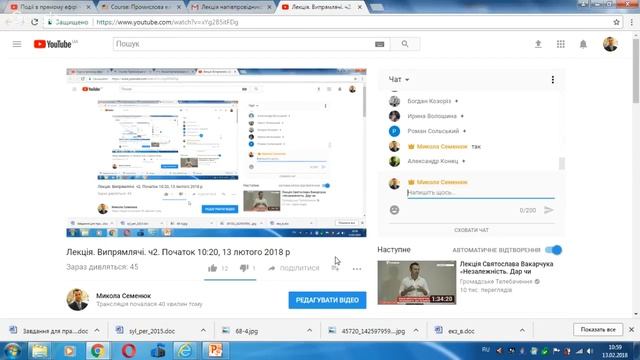The height and width of the screenshot is (360, 640).
Task: Open Chrome's three-dot menu
Action: click(632, 22)
